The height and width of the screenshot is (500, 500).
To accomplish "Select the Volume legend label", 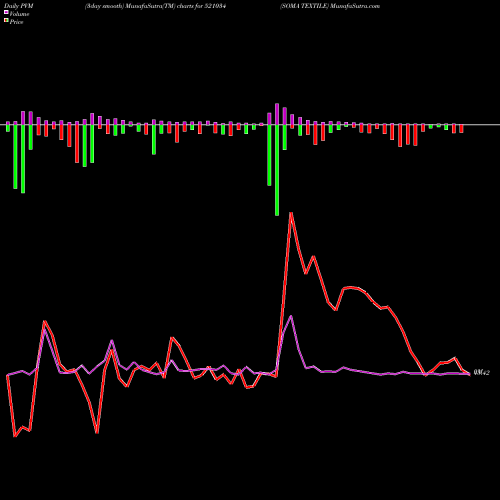I will click(19, 14).
